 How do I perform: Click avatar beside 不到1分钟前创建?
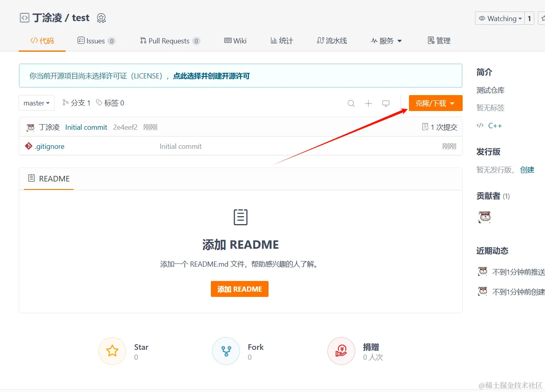click(x=483, y=292)
